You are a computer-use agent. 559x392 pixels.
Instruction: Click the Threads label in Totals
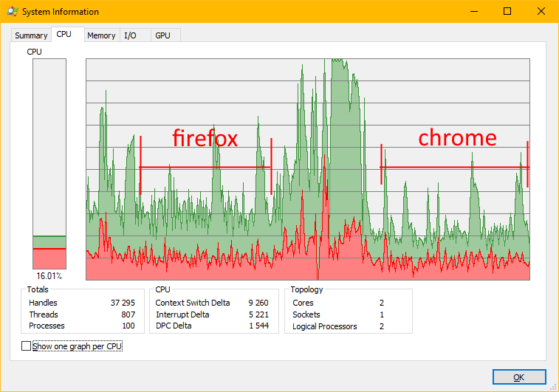(44, 314)
